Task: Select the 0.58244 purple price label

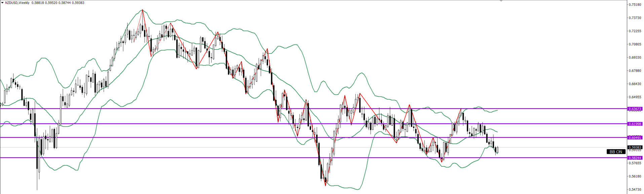Action: [635, 158]
